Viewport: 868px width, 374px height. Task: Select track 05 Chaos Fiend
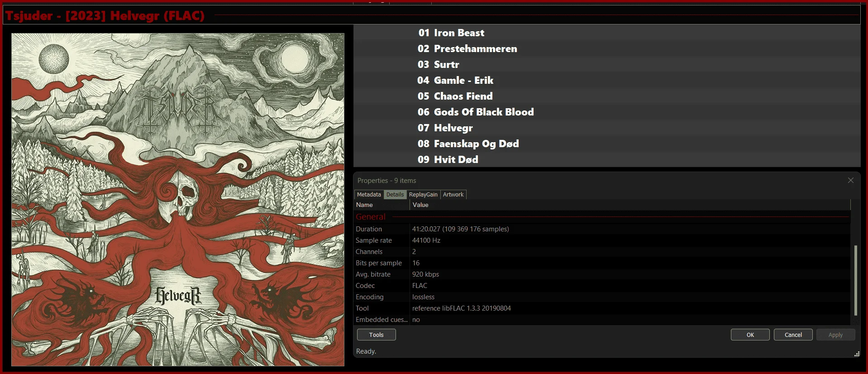606,96
